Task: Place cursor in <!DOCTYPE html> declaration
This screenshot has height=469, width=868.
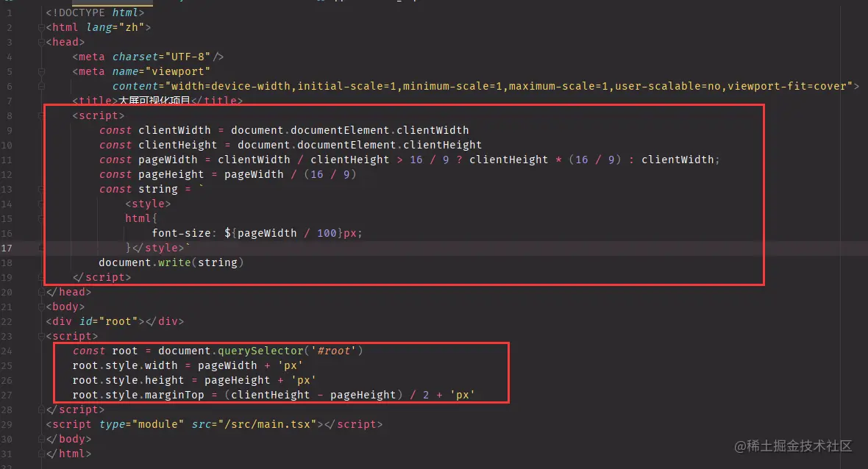Action: tap(95, 12)
